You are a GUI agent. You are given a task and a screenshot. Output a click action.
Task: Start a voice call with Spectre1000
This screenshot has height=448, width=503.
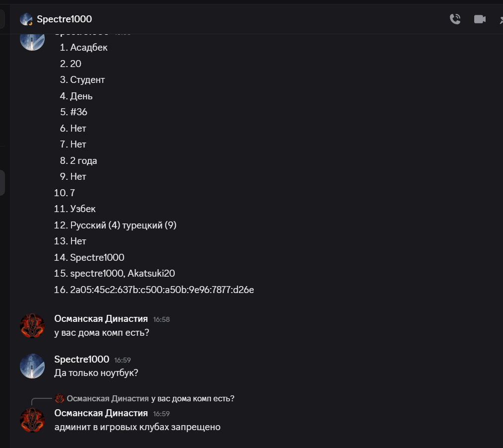pos(455,19)
